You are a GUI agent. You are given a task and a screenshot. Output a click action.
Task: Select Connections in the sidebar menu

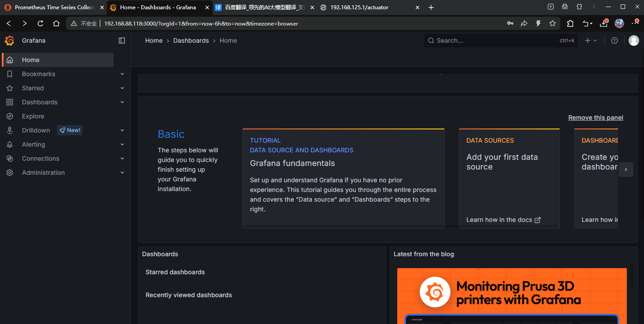pyautogui.click(x=40, y=158)
